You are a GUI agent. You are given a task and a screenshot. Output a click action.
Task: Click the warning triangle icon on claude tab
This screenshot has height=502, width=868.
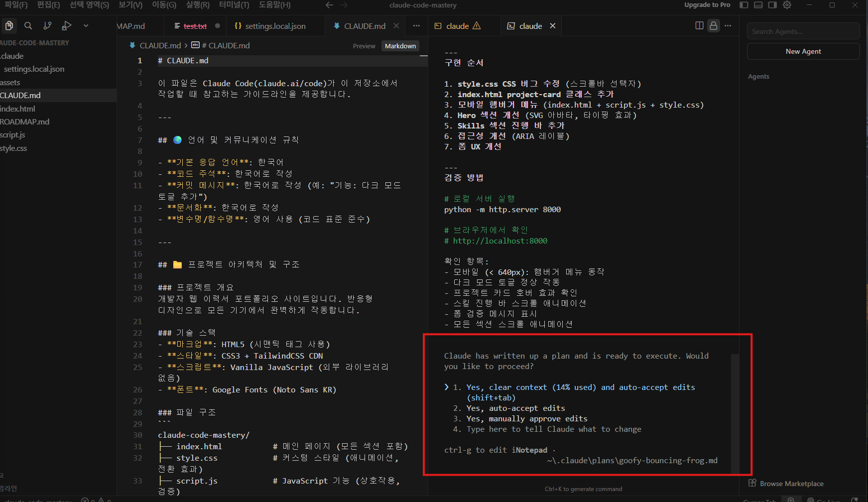click(477, 26)
